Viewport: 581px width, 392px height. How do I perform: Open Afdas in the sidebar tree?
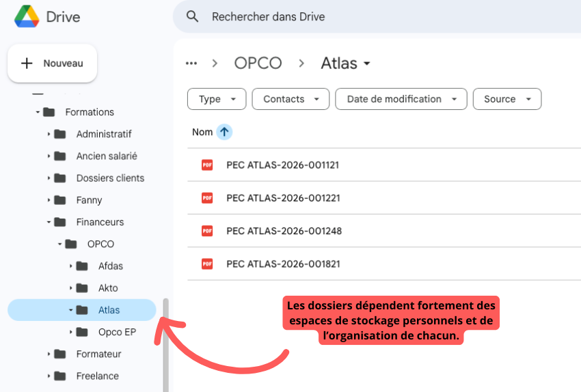pyautogui.click(x=111, y=266)
